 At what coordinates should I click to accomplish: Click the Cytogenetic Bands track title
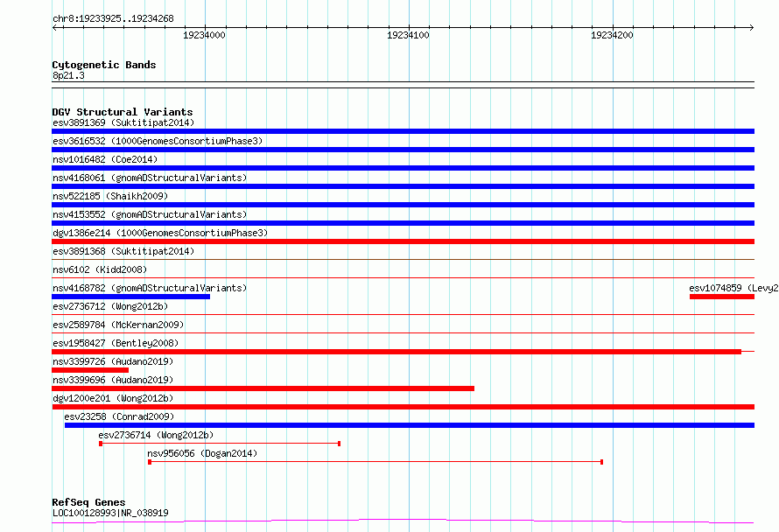[104, 65]
